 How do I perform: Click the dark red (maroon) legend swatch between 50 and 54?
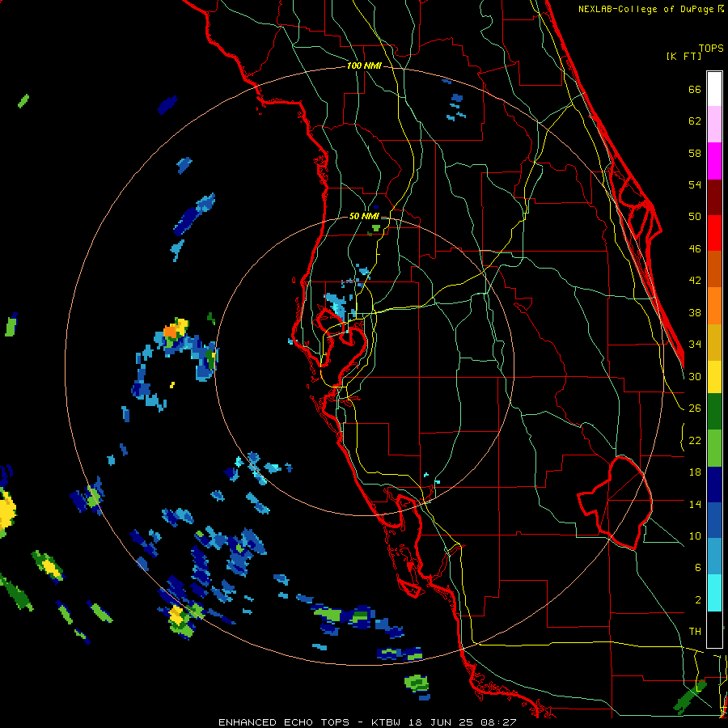point(714,197)
